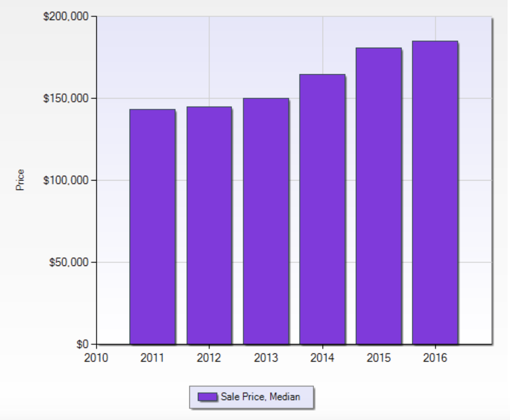This screenshot has height=420, width=510.
Task: Click the $50,000 axis label
Action: (x=69, y=262)
